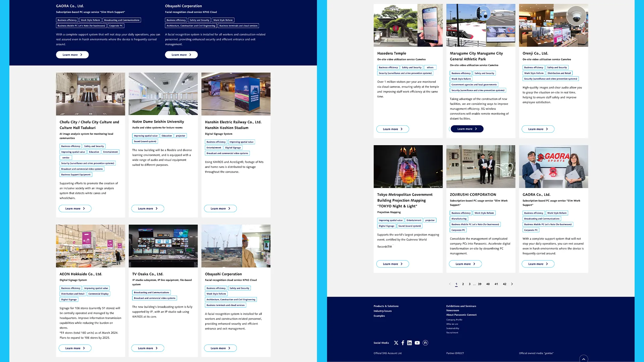644x362 pixels.
Task: Open Official owned media "gemba" link
Action: coord(536,353)
